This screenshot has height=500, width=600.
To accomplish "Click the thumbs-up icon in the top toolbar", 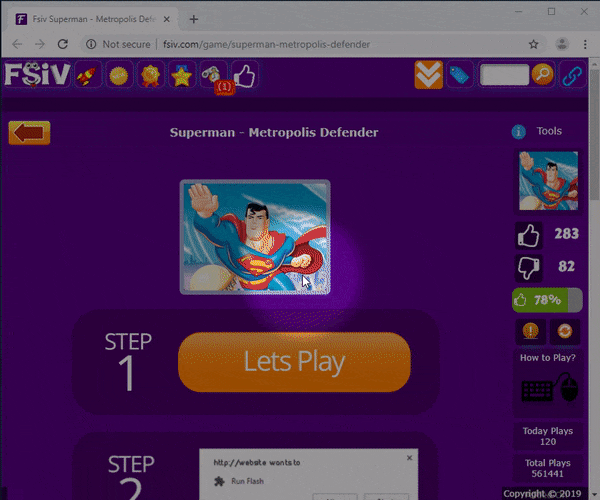I will (x=244, y=75).
